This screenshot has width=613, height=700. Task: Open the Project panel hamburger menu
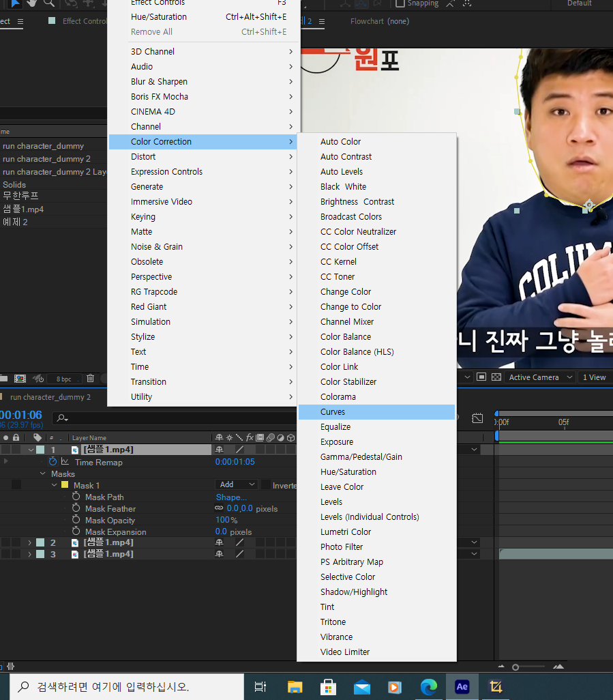[20, 21]
